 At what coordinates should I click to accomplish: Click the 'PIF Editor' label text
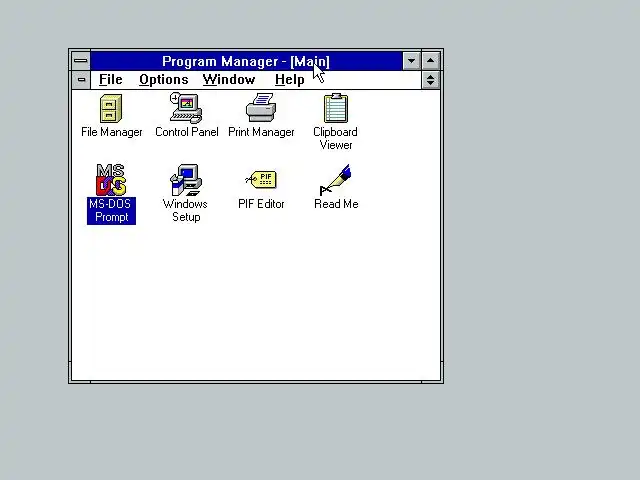point(261,204)
